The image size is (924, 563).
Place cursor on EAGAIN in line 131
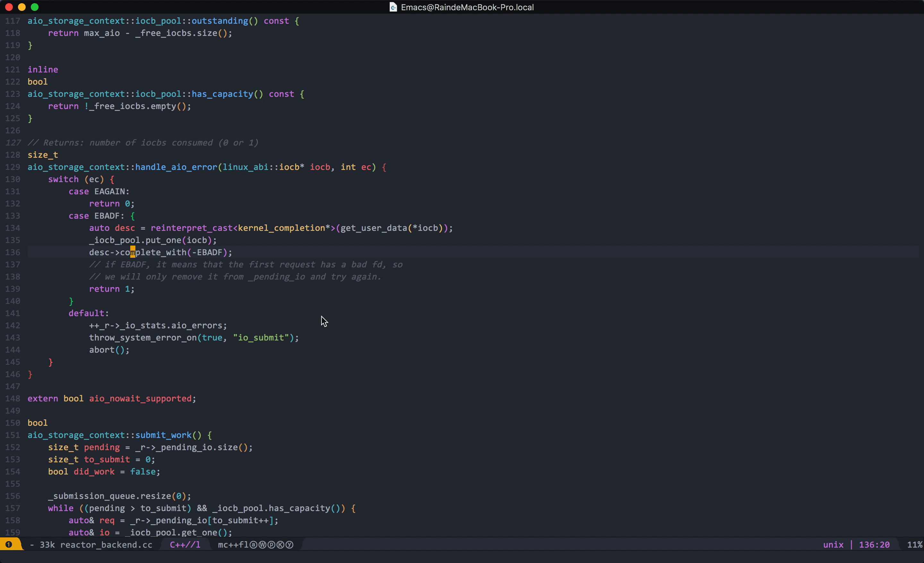click(x=111, y=191)
